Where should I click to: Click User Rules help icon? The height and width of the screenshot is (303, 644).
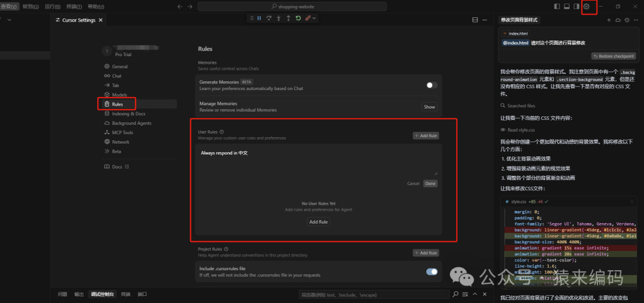[222, 132]
